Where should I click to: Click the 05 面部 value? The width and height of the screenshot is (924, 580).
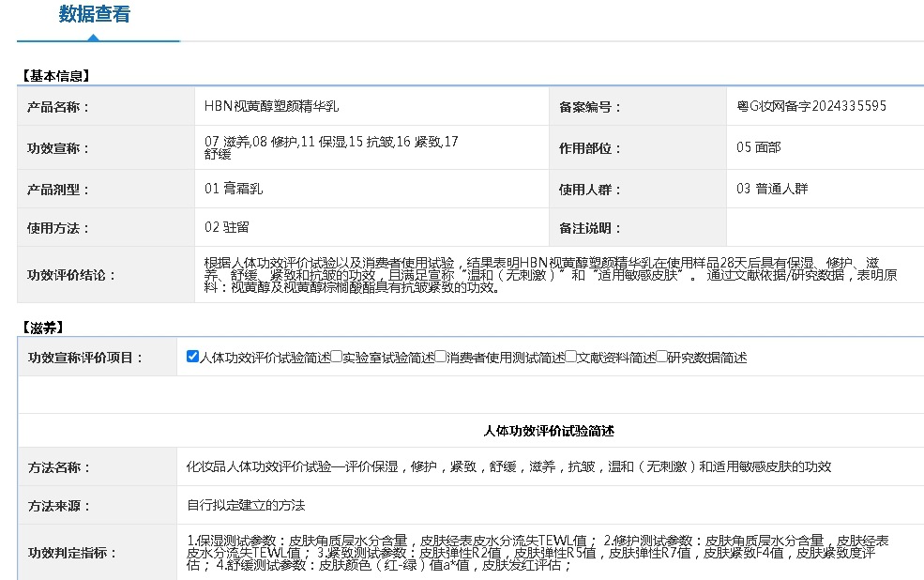[758, 147]
